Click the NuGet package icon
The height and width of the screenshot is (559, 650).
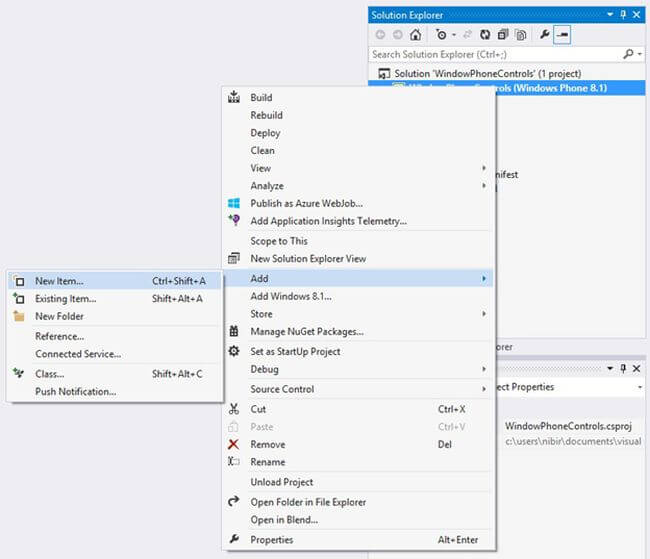tap(234, 331)
